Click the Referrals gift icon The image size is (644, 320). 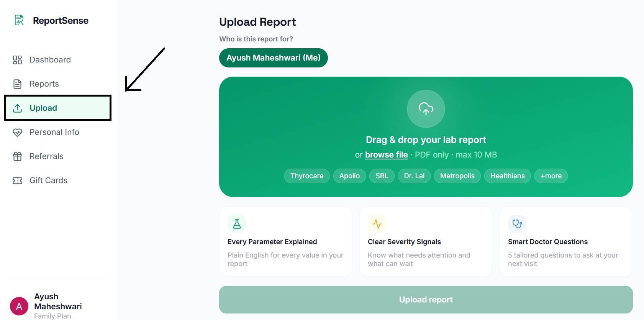pos(17,156)
